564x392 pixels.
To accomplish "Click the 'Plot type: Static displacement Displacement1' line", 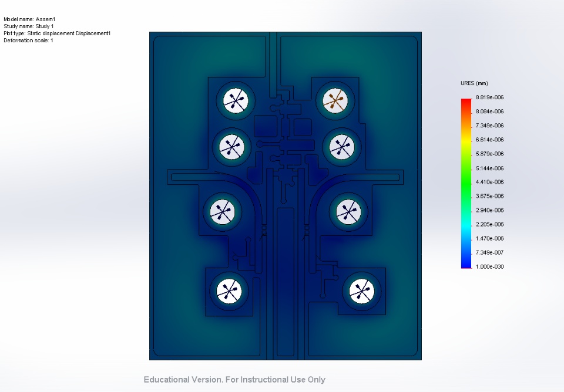I will [x=57, y=33].
